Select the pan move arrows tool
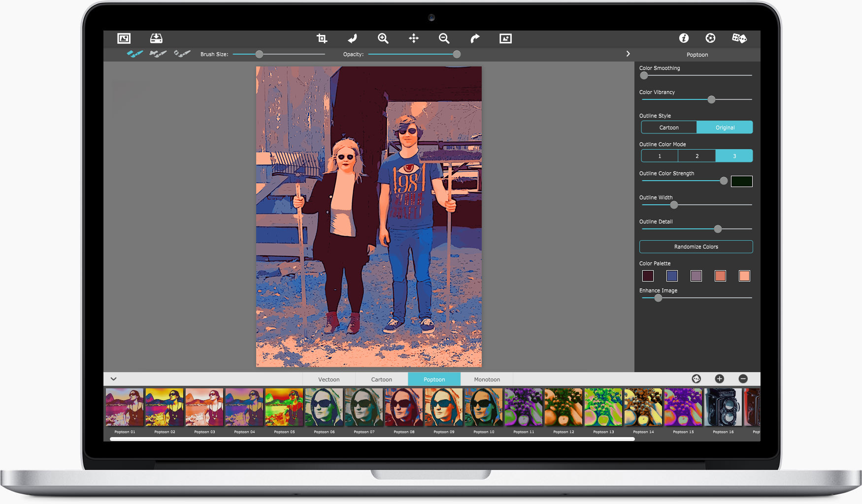This screenshot has width=862, height=504. point(414,38)
